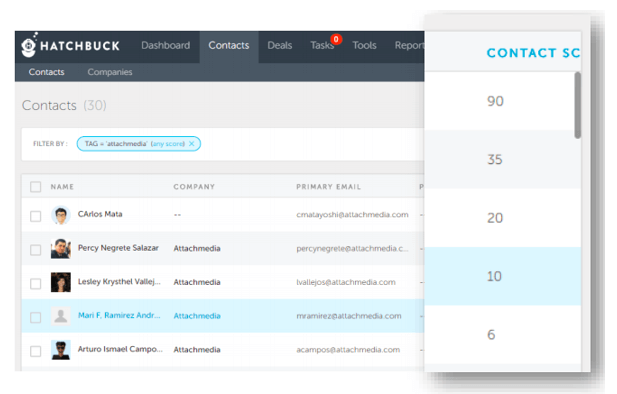
Task: Check the Percy Negrete Salazar checkbox
Action: (35, 250)
